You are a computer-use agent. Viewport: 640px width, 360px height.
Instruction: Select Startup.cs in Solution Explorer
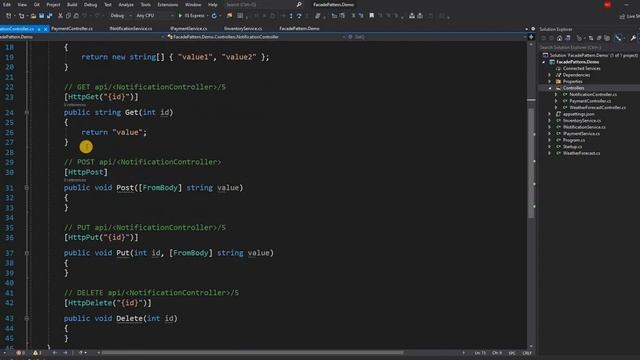[x=572, y=147]
